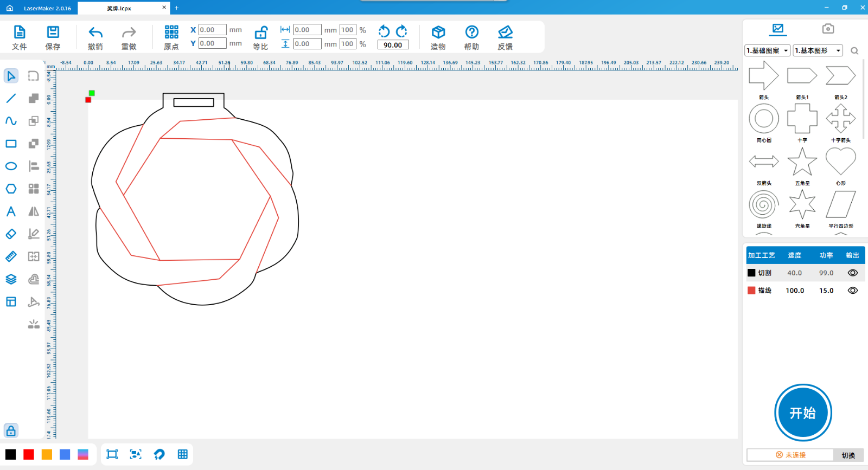
Task: Select the line drawing tool
Action: (x=11, y=98)
